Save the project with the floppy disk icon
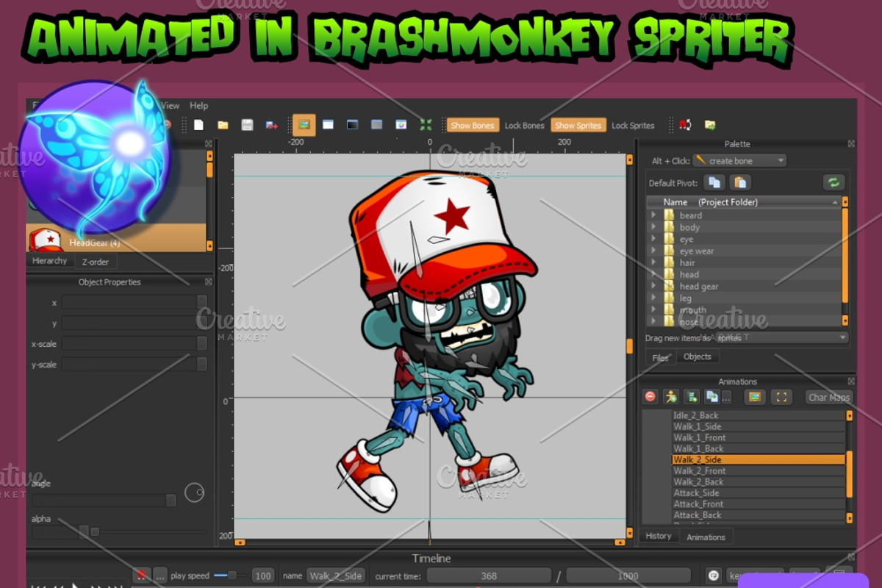 248,125
